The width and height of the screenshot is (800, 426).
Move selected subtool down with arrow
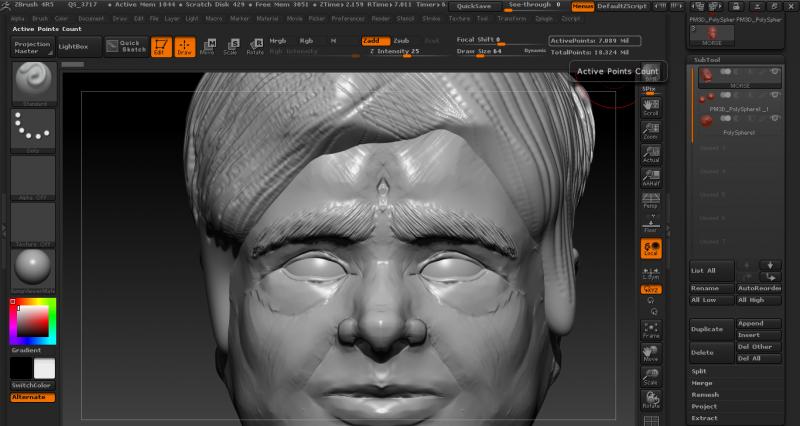[x=770, y=265]
